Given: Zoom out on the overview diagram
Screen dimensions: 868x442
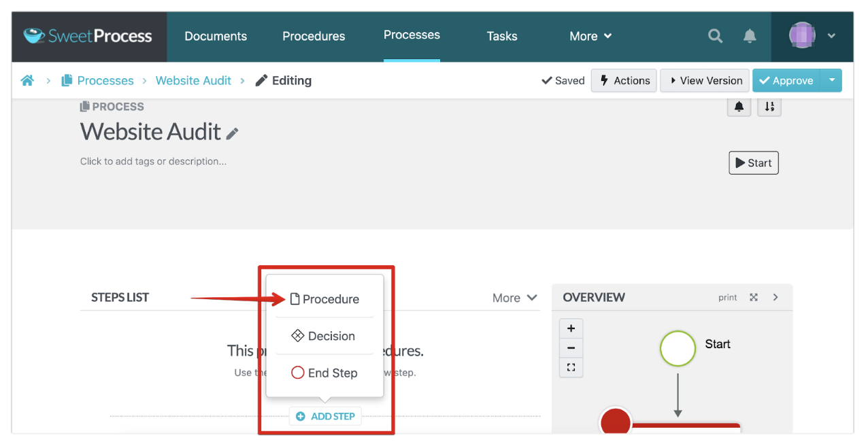Looking at the screenshot, I should pos(571,347).
